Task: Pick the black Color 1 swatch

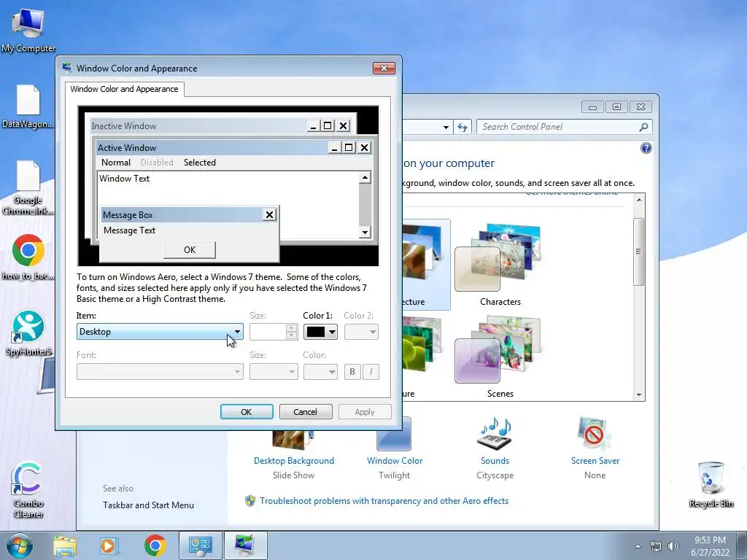Action: [315, 332]
